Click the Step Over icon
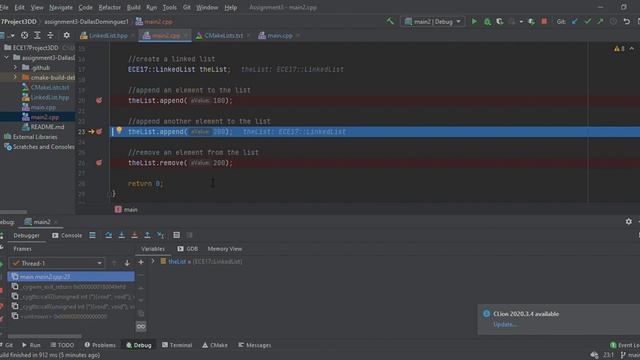 click(x=109, y=235)
